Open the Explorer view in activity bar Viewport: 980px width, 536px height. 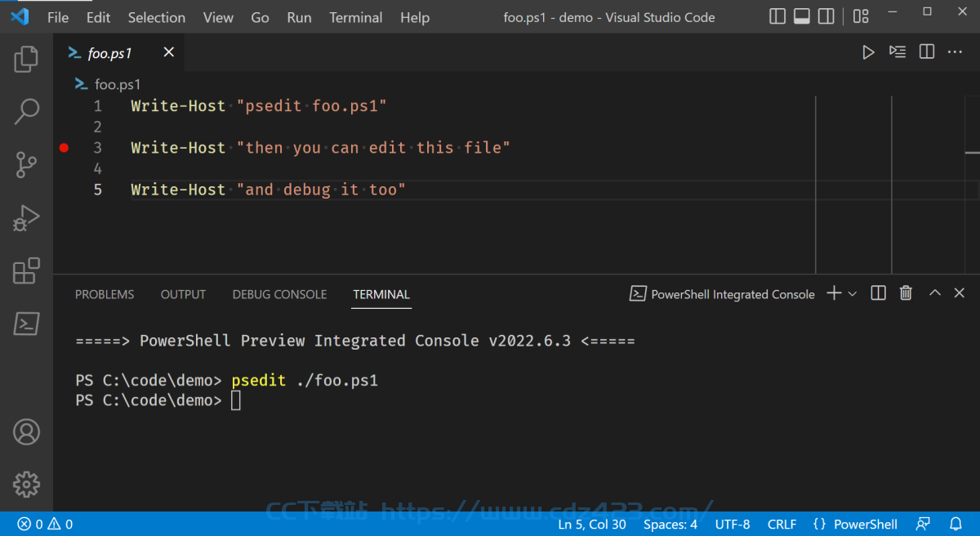point(26,59)
